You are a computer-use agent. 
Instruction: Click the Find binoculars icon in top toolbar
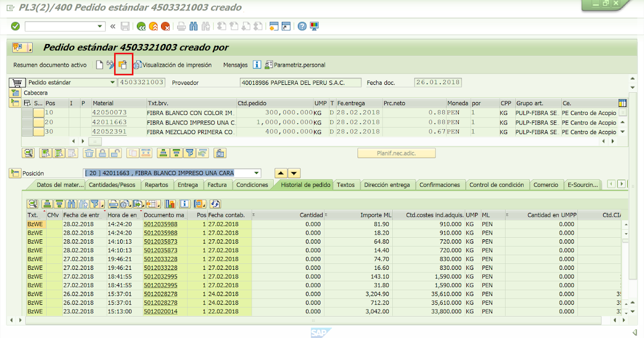click(x=194, y=26)
